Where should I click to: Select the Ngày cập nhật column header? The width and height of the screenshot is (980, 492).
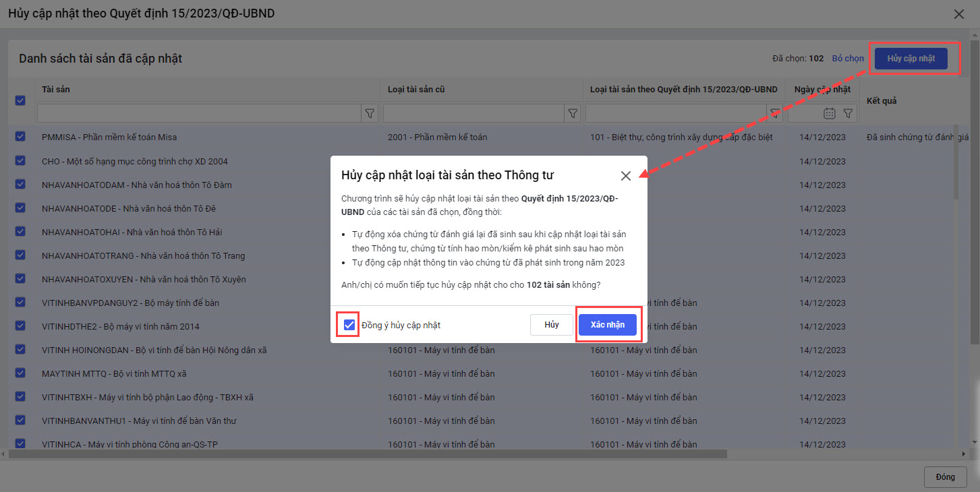(822, 89)
